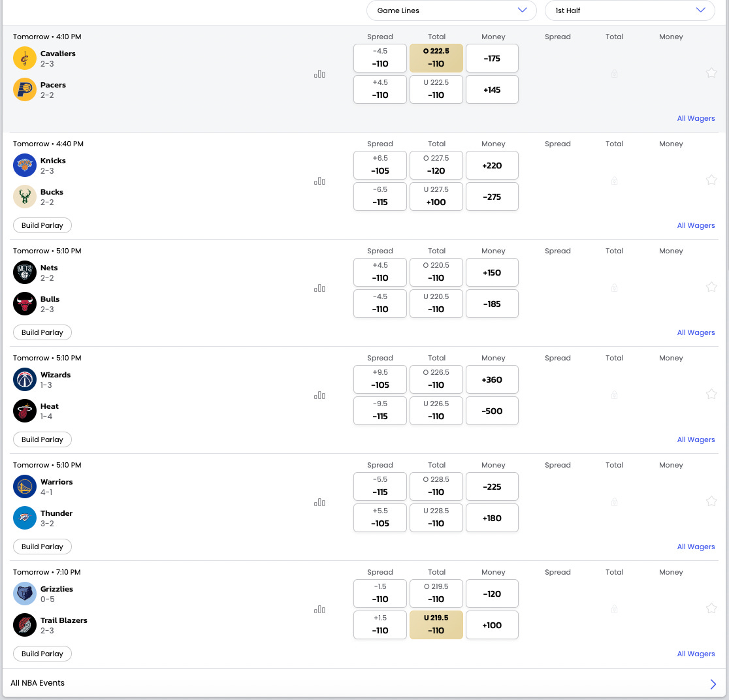Favorite the Wizards vs Heat game star

(x=711, y=394)
